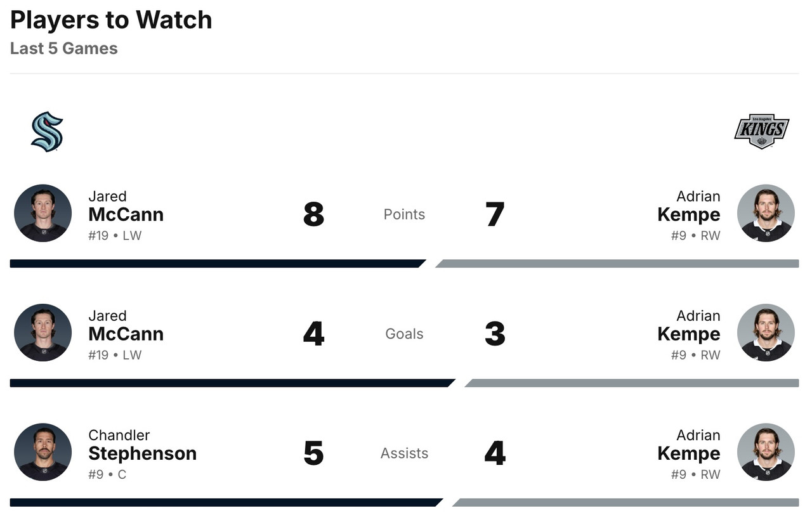Click the gray Kings bar under Goals
The width and height of the screenshot is (812, 520).
click(x=632, y=383)
